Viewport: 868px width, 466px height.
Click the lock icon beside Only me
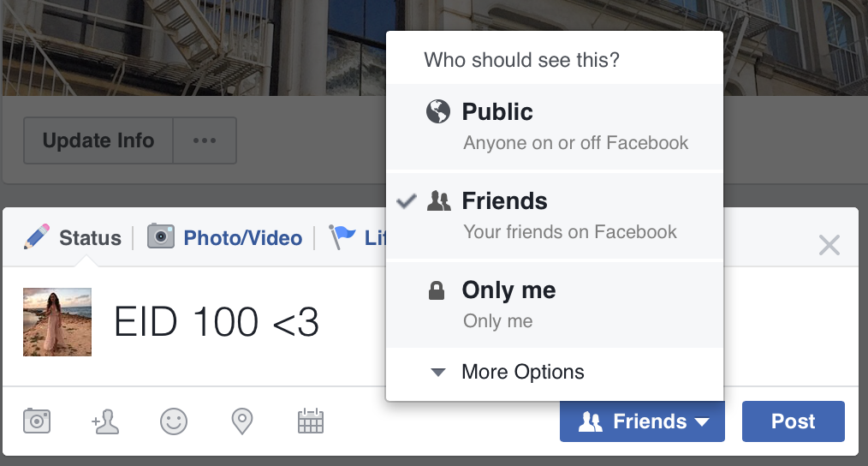click(437, 291)
